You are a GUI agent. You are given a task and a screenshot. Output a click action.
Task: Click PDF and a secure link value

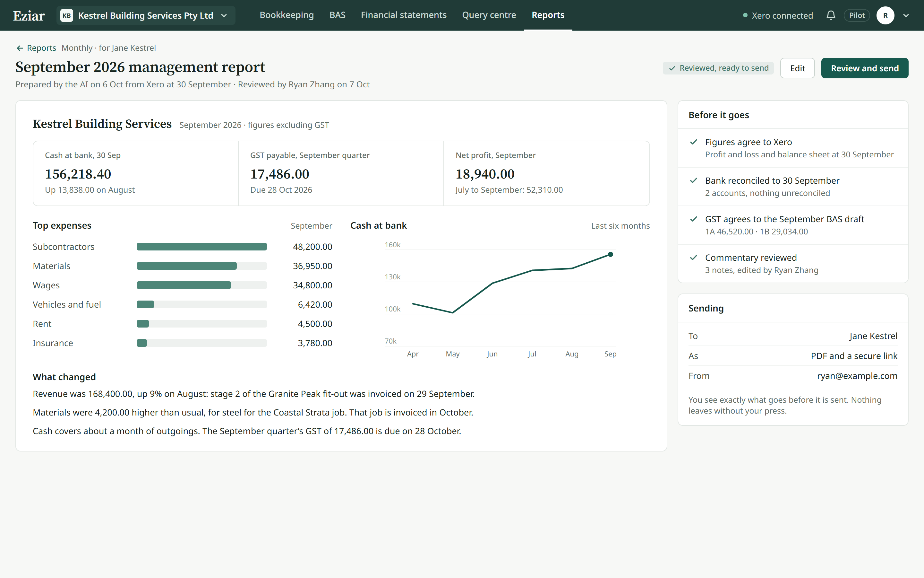tap(854, 356)
